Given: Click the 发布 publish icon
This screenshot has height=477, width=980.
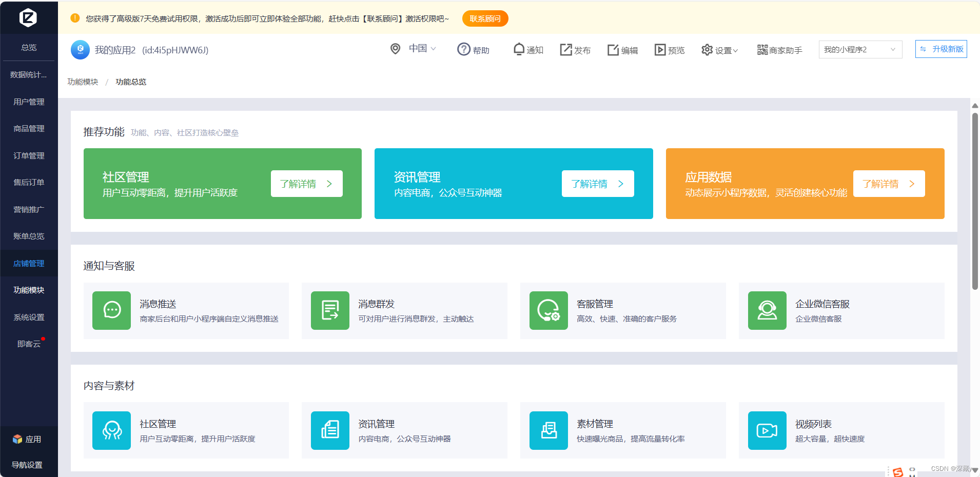Looking at the screenshot, I should [x=566, y=50].
